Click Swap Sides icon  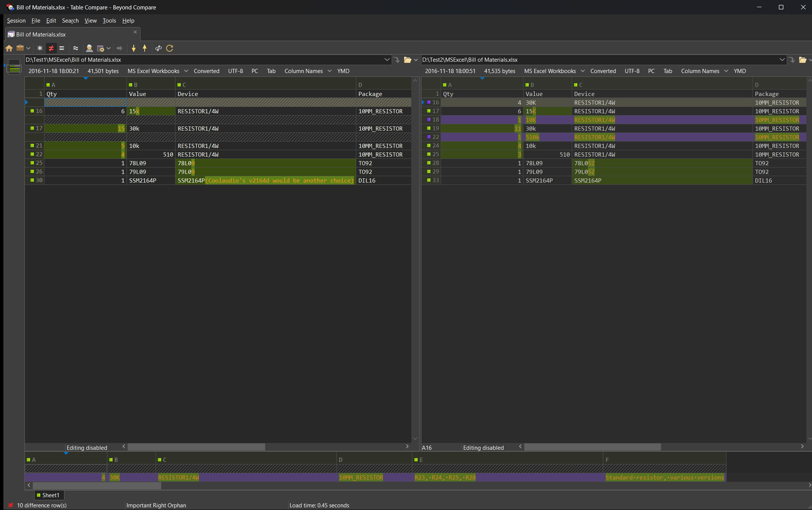(x=159, y=48)
